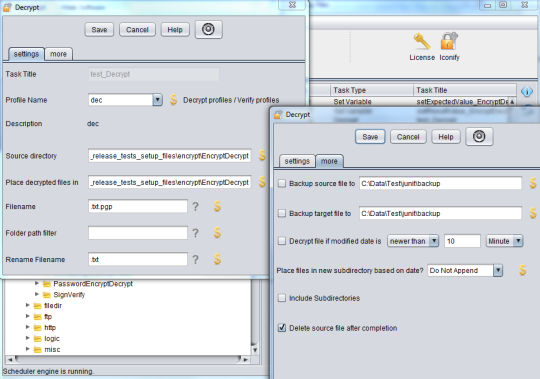This screenshot has height=379, width=540.
Task: Click the dollar icon in the Folder path filter row
Action: click(217, 233)
